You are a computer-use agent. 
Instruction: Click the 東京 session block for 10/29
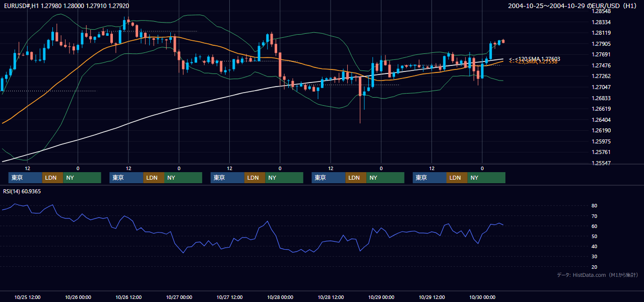point(430,178)
